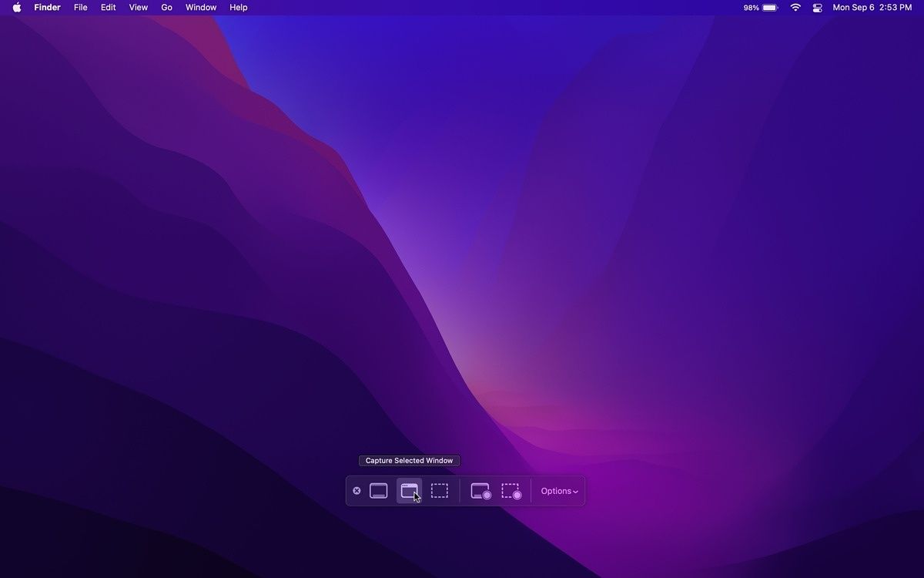Toggle screenshot mode to selected portion
This screenshot has width=924, height=578.
440,491
